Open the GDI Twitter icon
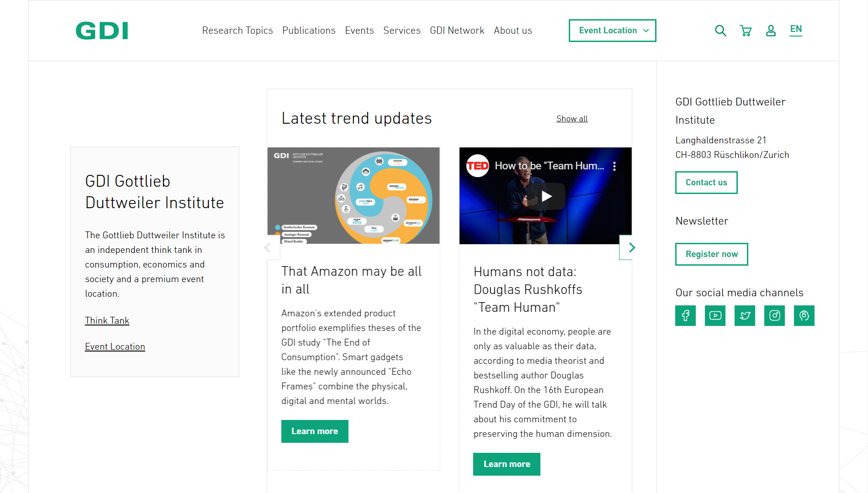Image resolution: width=868 pixels, height=493 pixels. (745, 315)
